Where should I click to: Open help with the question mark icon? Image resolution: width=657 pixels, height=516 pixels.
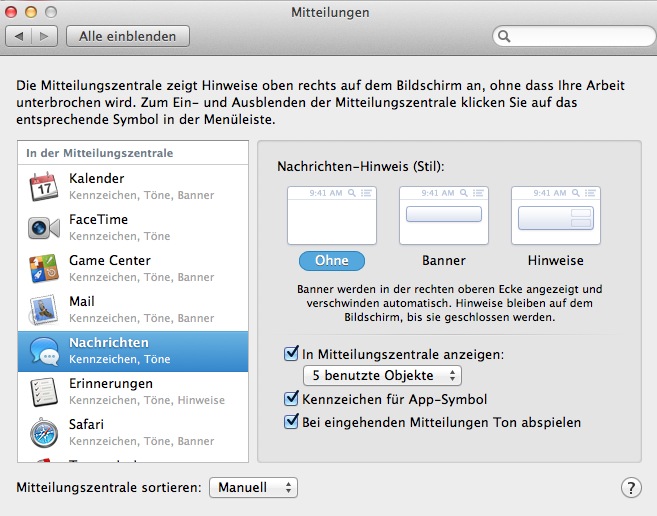(630, 488)
